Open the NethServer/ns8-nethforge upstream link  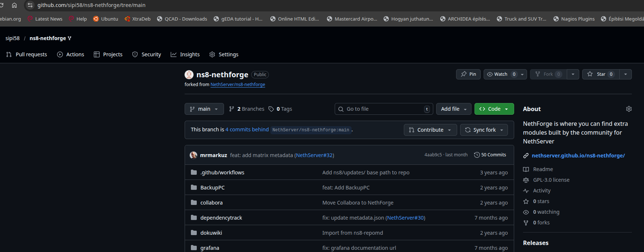(x=238, y=85)
